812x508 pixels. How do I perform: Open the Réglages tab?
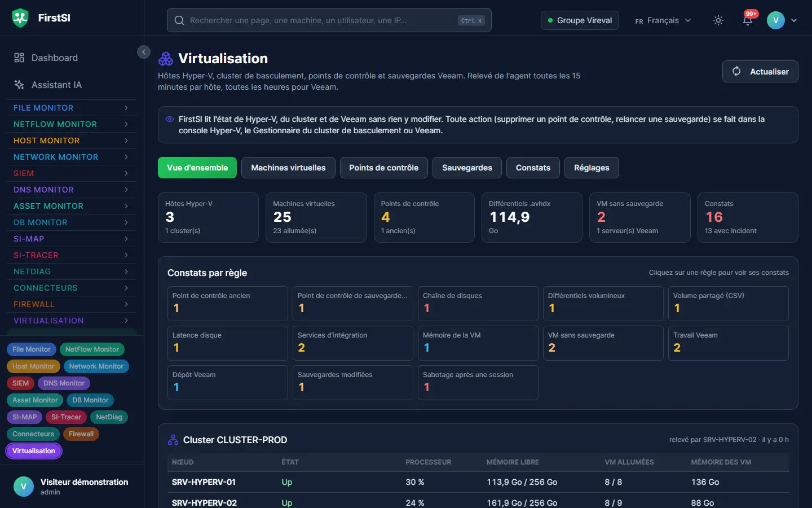tap(592, 168)
